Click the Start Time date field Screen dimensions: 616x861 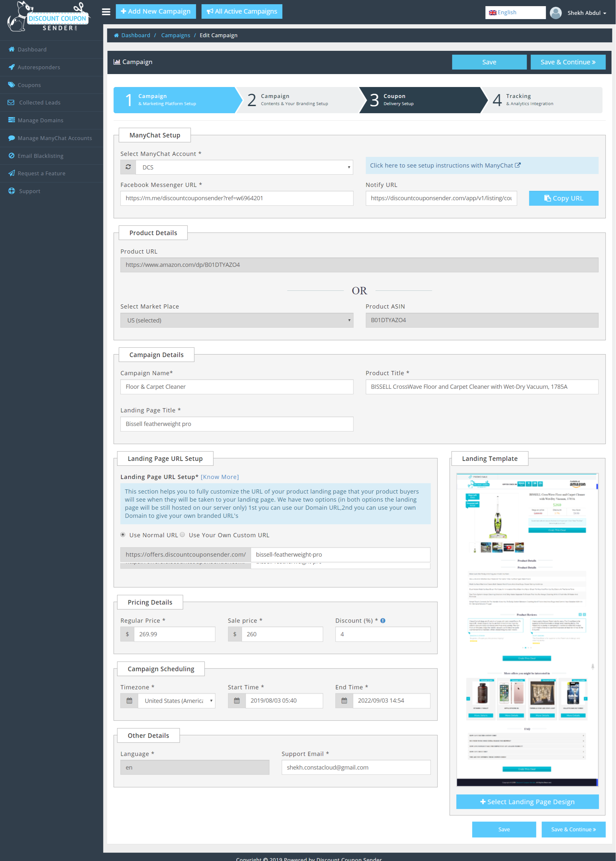[284, 701]
